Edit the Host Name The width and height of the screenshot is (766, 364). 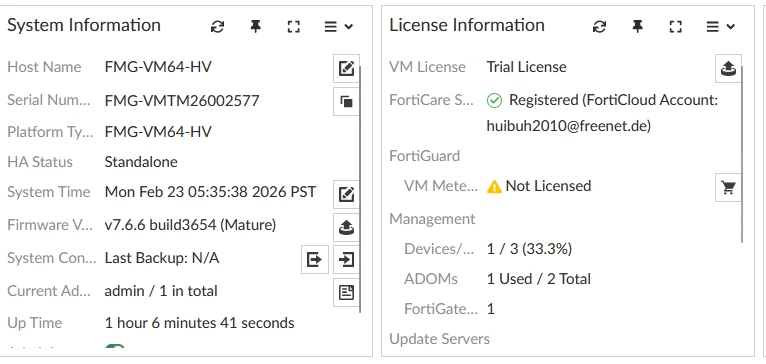tap(346, 68)
